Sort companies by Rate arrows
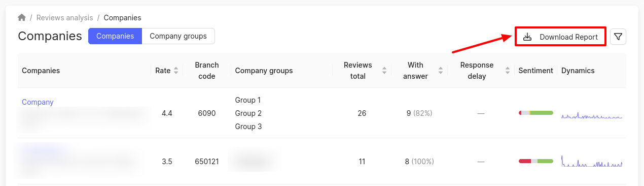This screenshot has height=186, width=644. coord(176,71)
